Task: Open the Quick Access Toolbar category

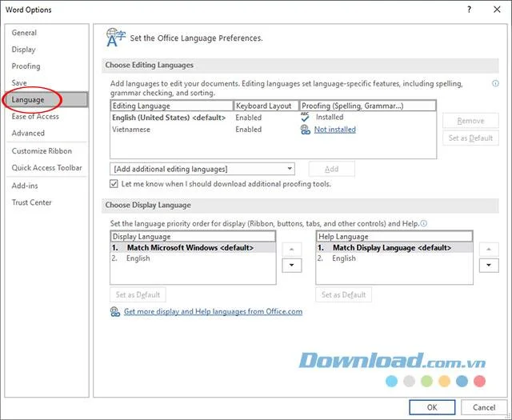Action: point(46,168)
